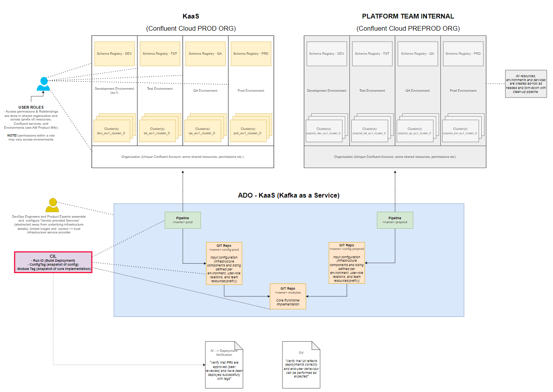This screenshot has width=553, height=392.
Task: Click preprod Organization unique account text
Action: pos(395,157)
